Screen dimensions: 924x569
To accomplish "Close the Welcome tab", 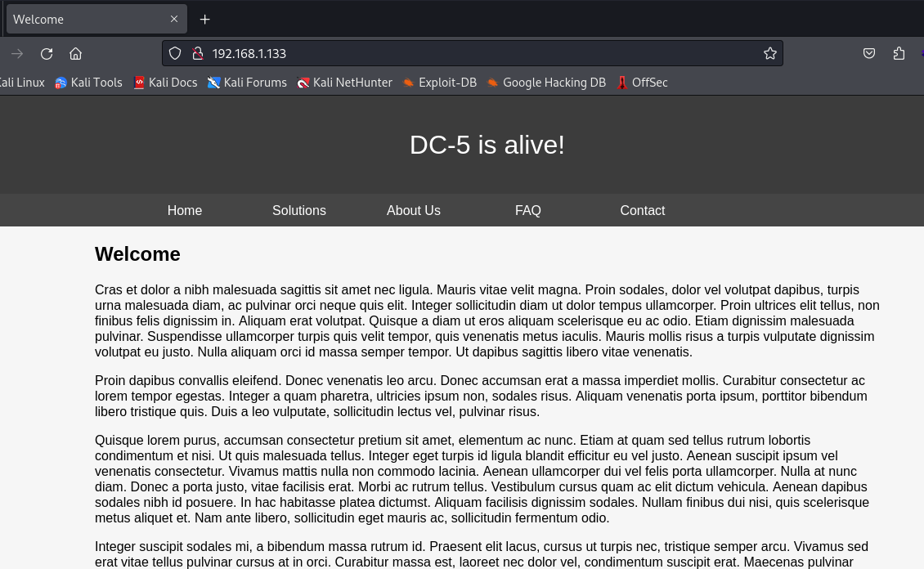I will 174,19.
